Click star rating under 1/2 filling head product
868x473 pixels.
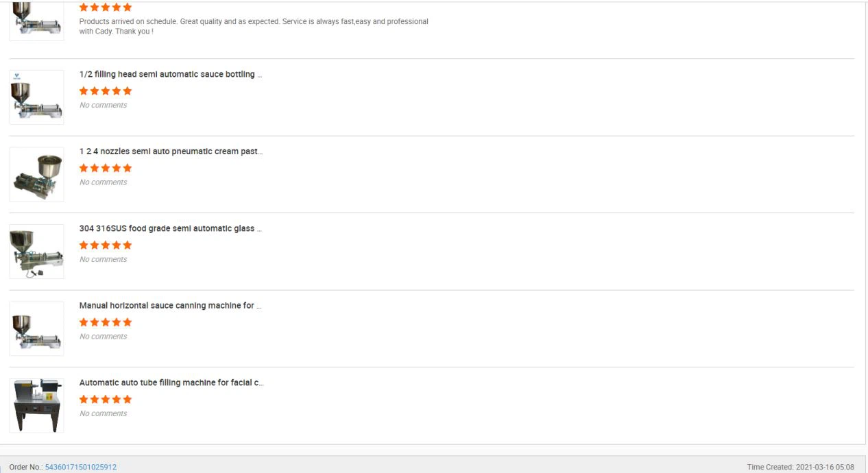pyautogui.click(x=106, y=91)
